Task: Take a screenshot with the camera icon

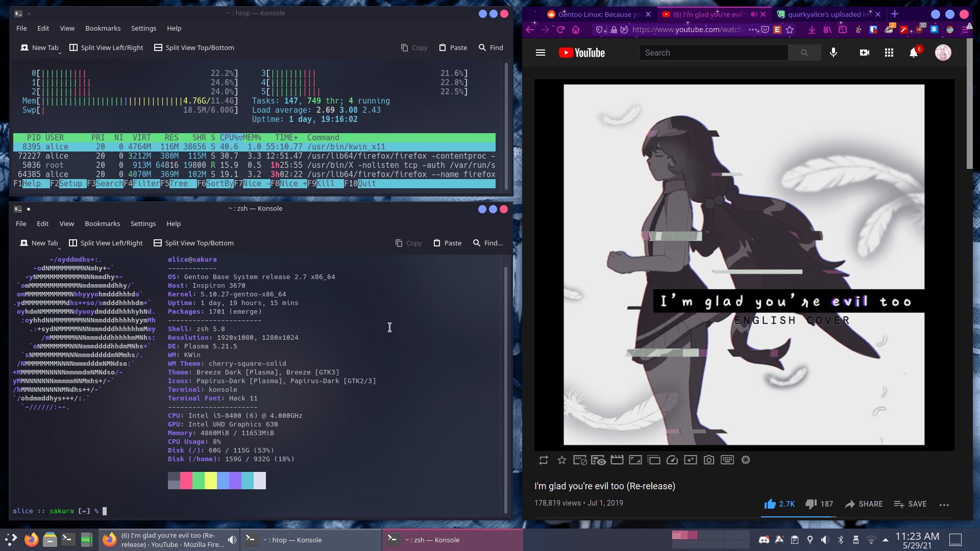Action: (709, 460)
